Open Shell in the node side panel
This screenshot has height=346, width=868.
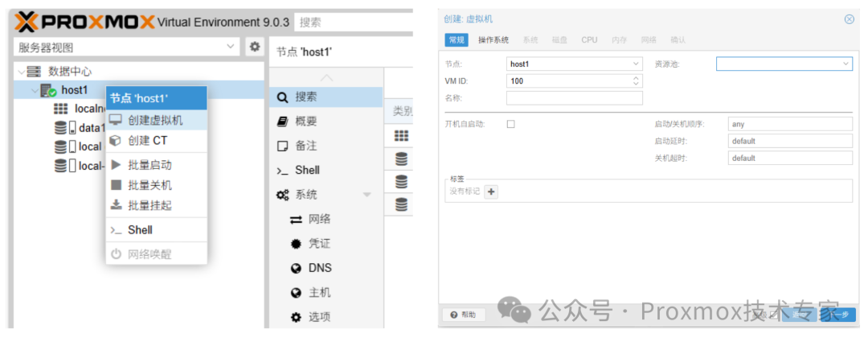pyautogui.click(x=326, y=171)
